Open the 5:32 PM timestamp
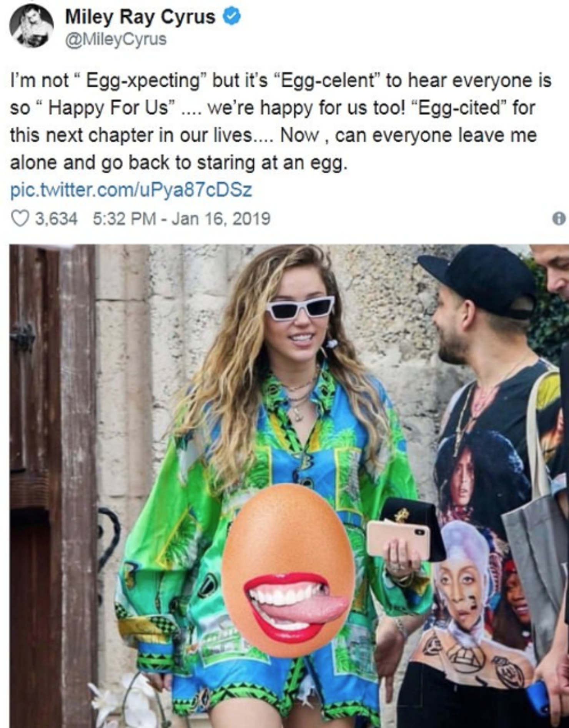 tap(124, 219)
